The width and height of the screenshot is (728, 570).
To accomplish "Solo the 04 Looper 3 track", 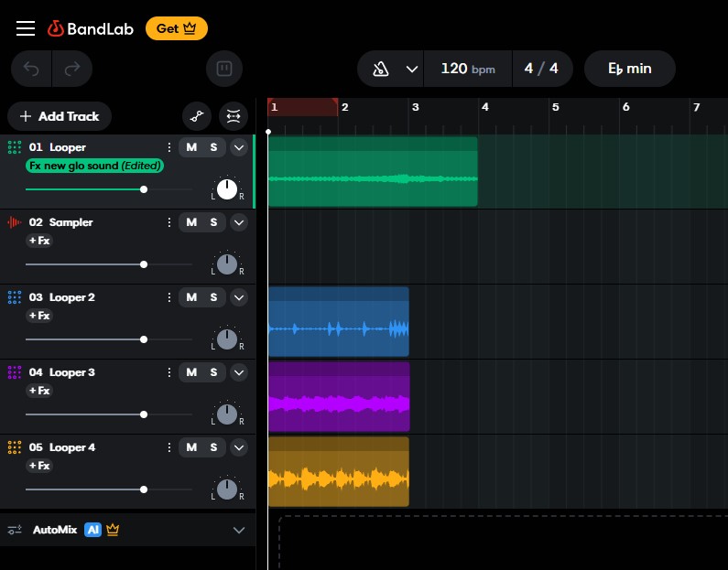I will [213, 372].
